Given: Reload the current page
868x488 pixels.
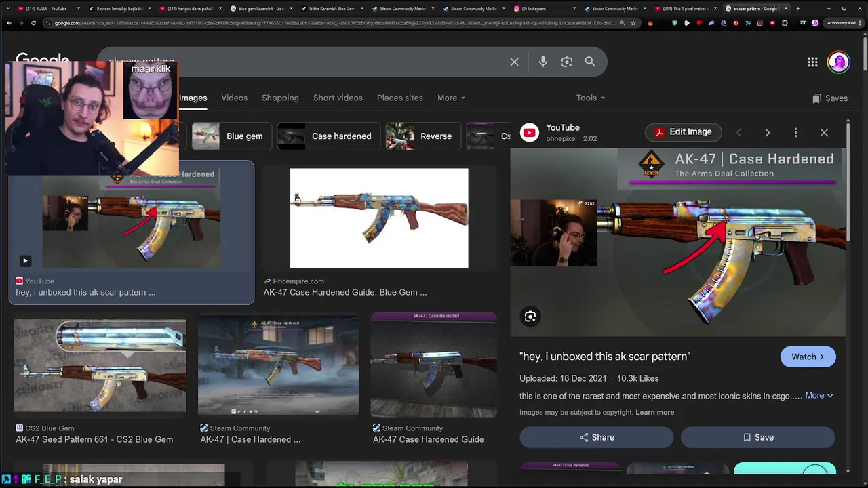Looking at the screenshot, I should coord(34,23).
